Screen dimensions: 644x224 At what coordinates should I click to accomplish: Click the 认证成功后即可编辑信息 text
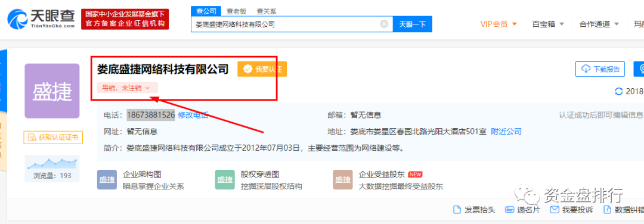click(x=601, y=116)
